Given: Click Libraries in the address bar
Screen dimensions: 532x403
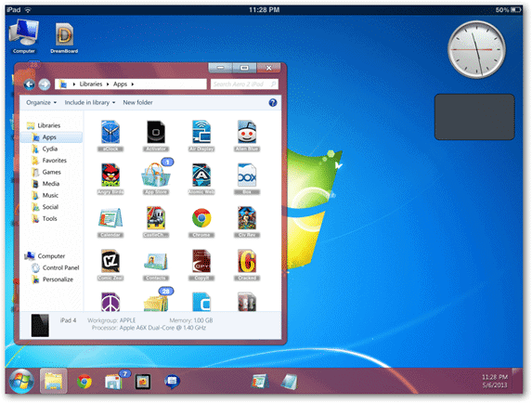Looking at the screenshot, I should 91,84.
